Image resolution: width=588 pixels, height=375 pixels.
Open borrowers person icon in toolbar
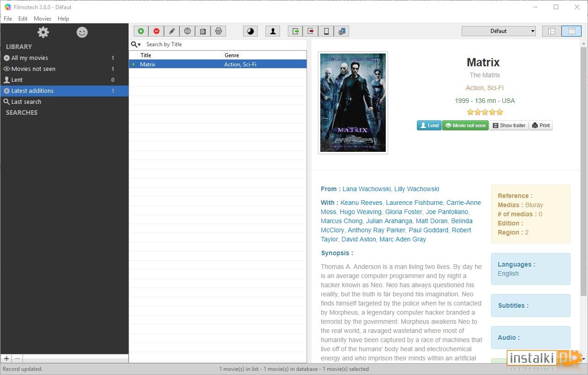coord(273,31)
